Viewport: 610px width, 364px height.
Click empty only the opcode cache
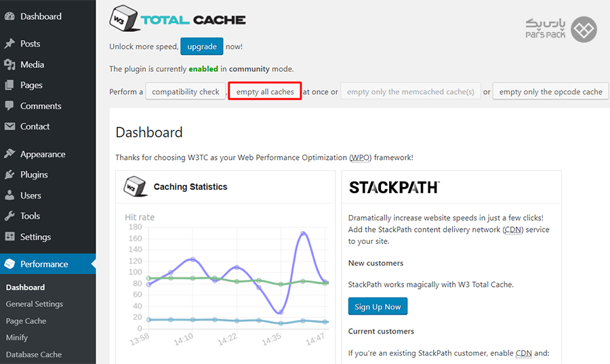[550, 92]
